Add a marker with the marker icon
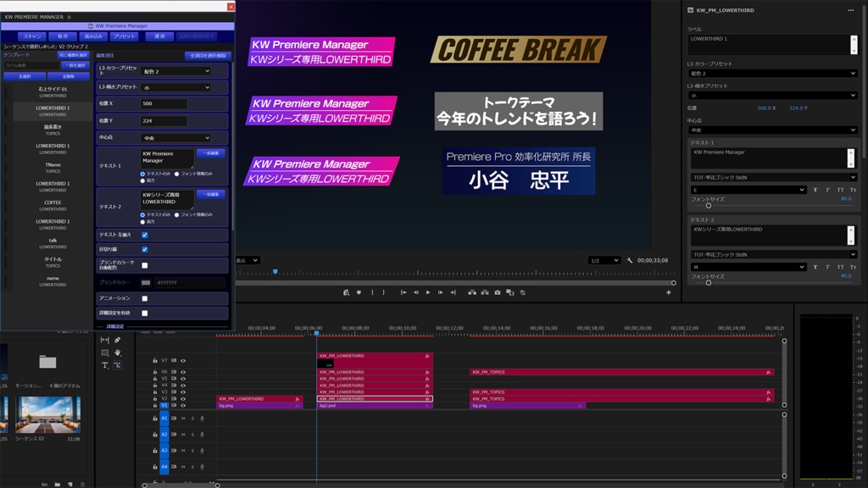868x488 pixels. click(359, 292)
